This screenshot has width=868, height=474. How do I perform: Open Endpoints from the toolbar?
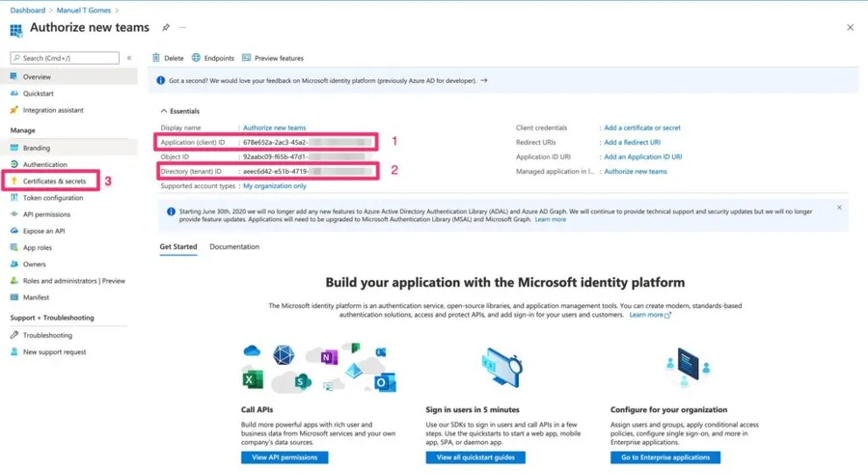212,58
